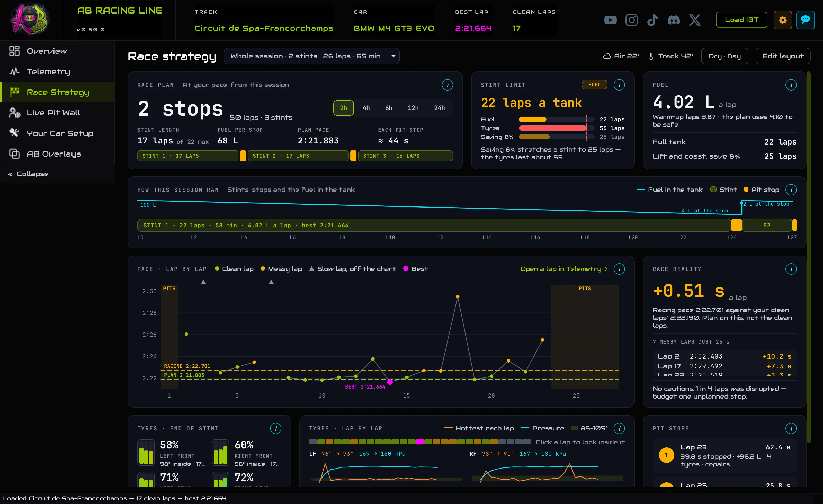Open the TikTok icon link

tap(652, 20)
